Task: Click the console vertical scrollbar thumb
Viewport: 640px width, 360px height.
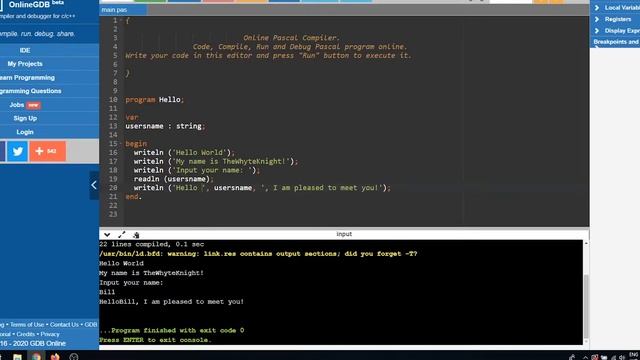Action: pyautogui.click(x=586, y=306)
